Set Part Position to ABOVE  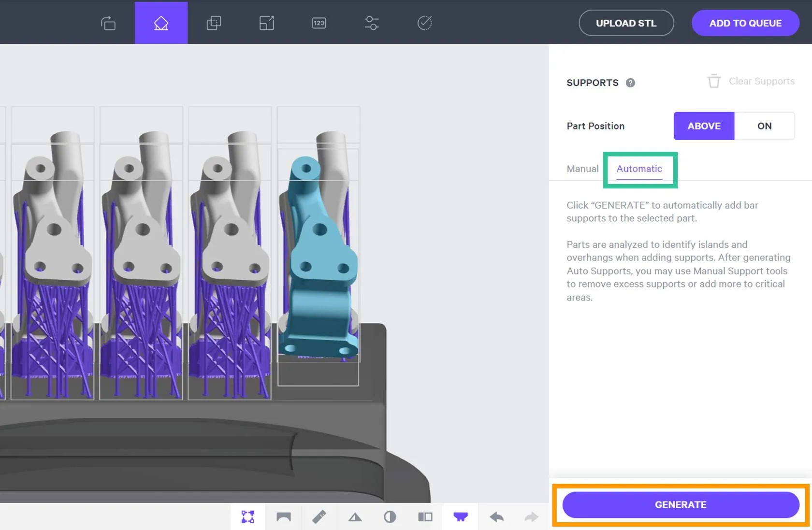[x=704, y=126]
